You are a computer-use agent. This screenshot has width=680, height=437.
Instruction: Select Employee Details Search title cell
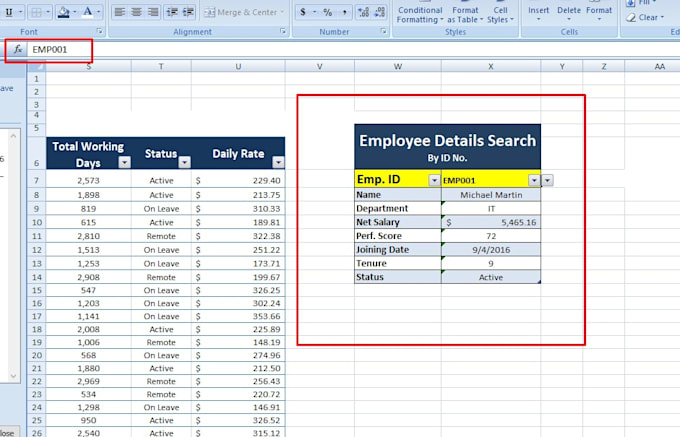coord(448,147)
